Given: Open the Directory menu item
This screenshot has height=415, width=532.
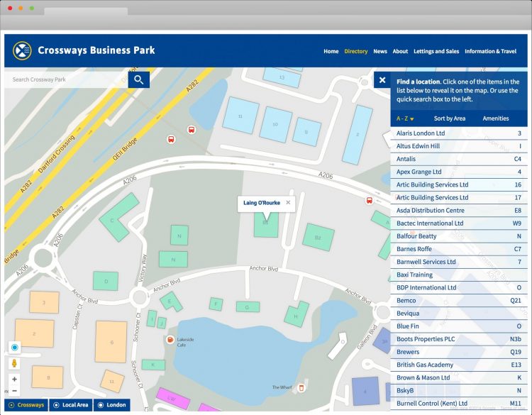Looking at the screenshot, I should point(355,51).
